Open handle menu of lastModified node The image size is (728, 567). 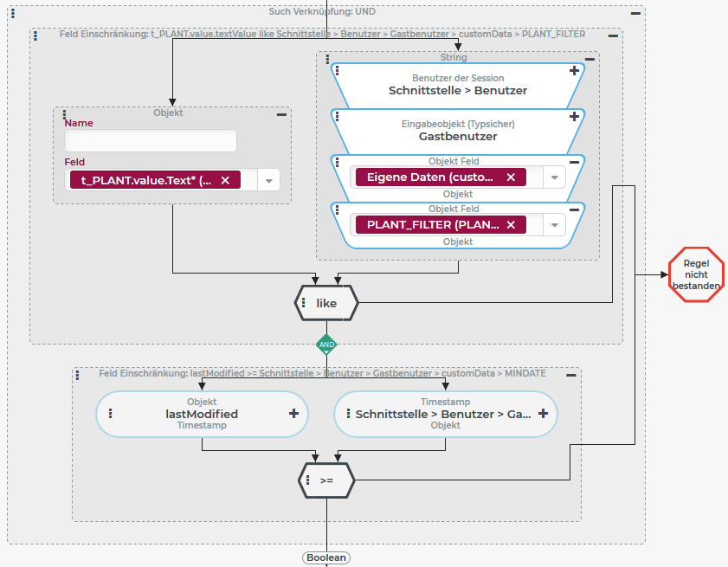pyautogui.click(x=110, y=413)
